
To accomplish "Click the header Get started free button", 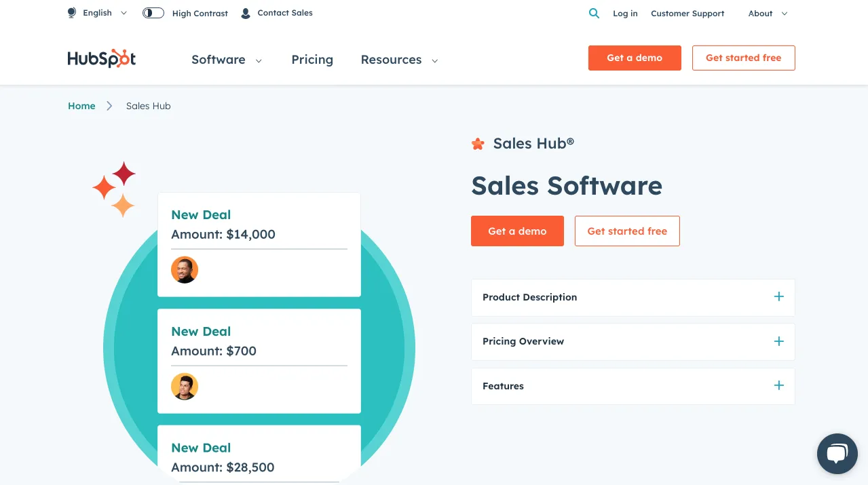I will (x=743, y=58).
